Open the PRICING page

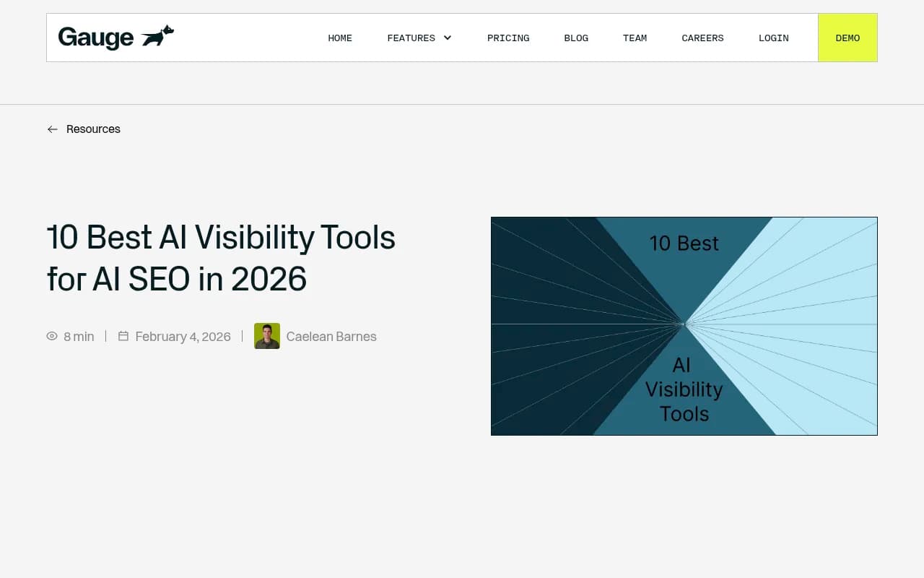coord(508,38)
